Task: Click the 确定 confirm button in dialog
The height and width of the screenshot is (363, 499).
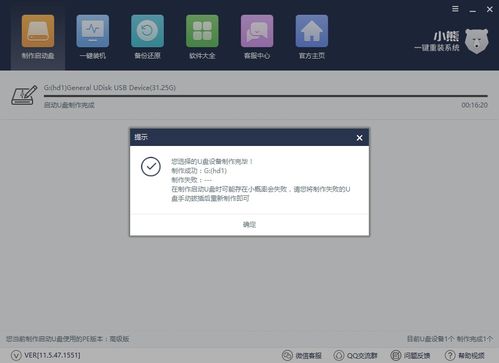Action: pyautogui.click(x=249, y=224)
